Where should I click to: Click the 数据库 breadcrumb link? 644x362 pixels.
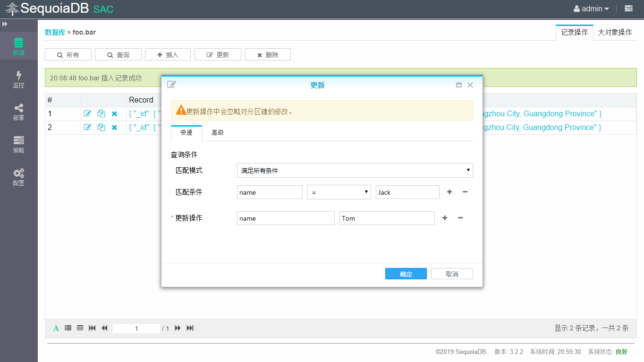pos(55,33)
